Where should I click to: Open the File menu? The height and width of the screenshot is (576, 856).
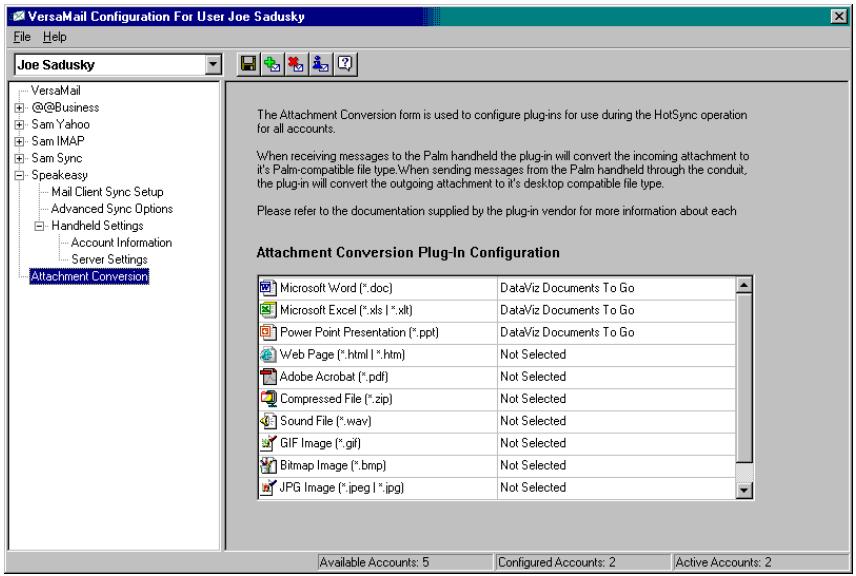(22, 37)
